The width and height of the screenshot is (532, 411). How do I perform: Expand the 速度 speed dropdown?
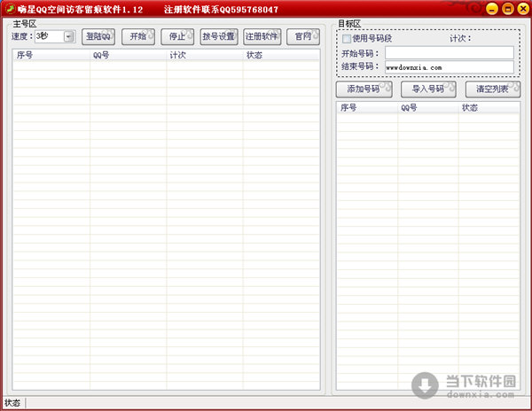pyautogui.click(x=68, y=36)
